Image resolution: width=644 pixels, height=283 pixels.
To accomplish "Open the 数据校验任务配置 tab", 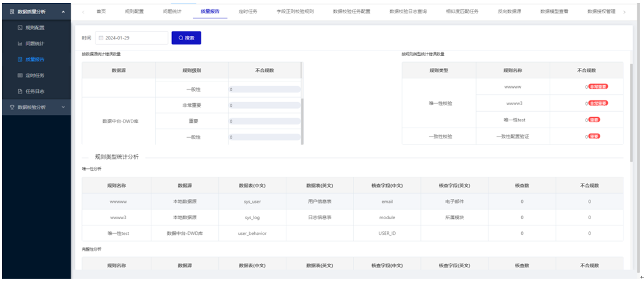I will pos(351,12).
